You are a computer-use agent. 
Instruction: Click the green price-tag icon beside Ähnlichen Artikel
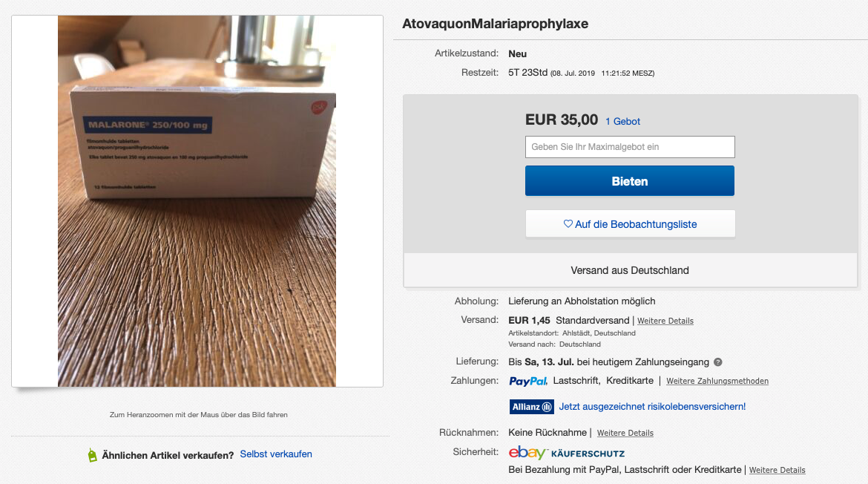[92, 455]
